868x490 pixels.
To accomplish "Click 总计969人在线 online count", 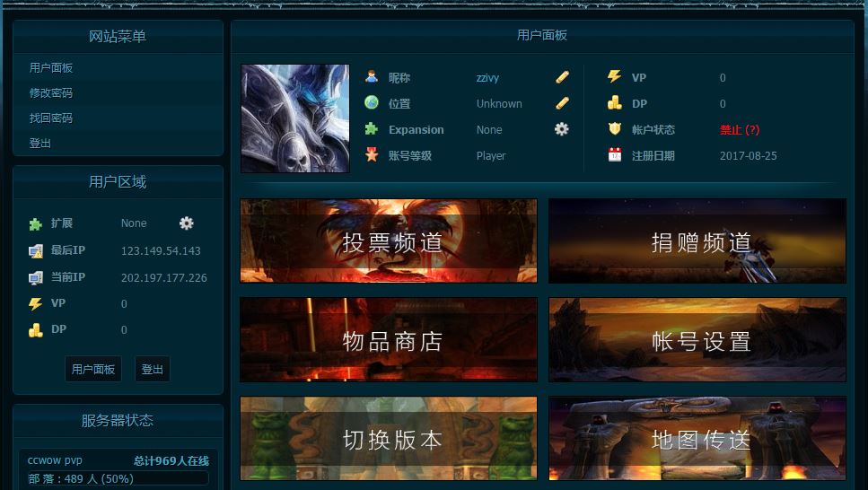I will pos(171,460).
